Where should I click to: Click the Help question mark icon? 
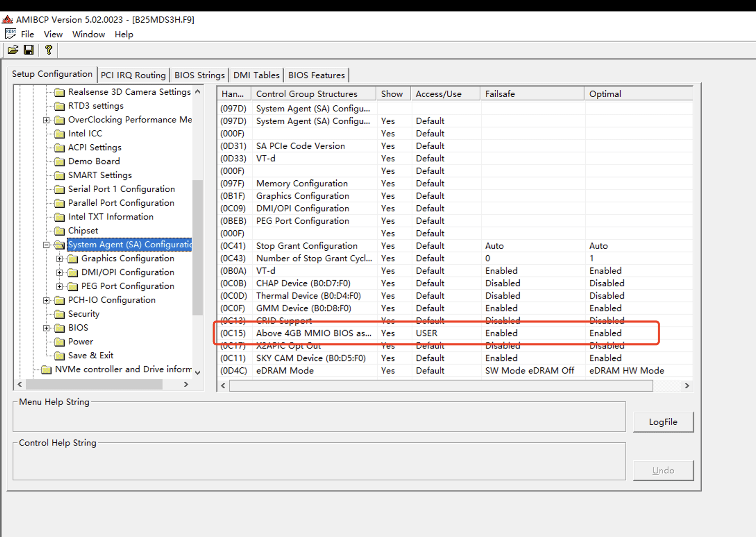point(49,50)
